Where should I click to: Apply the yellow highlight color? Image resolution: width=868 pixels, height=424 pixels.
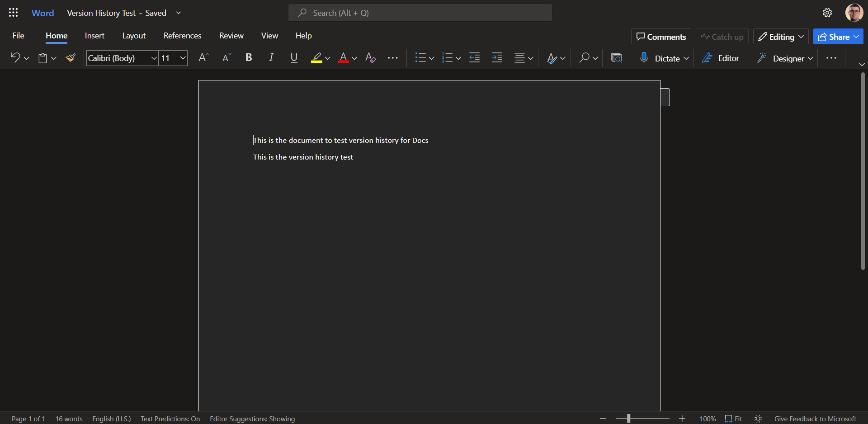(316, 58)
